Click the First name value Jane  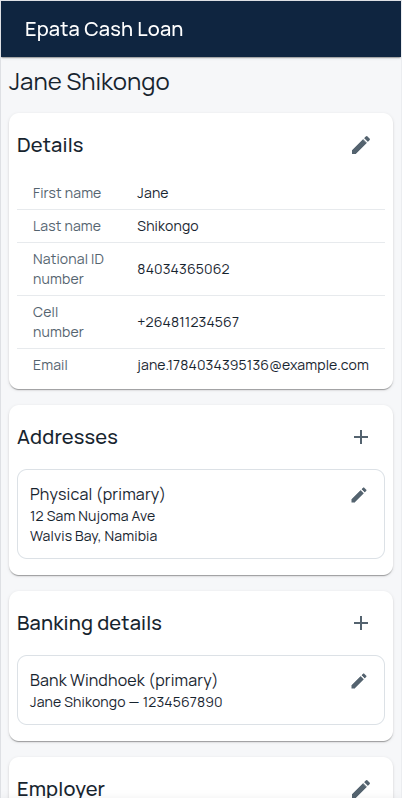(153, 193)
